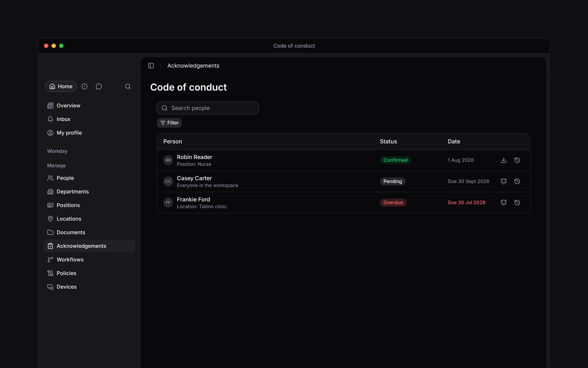This screenshot has width=588, height=368.
Task: Open the activity target icon beside Home
Action: pyautogui.click(x=84, y=86)
